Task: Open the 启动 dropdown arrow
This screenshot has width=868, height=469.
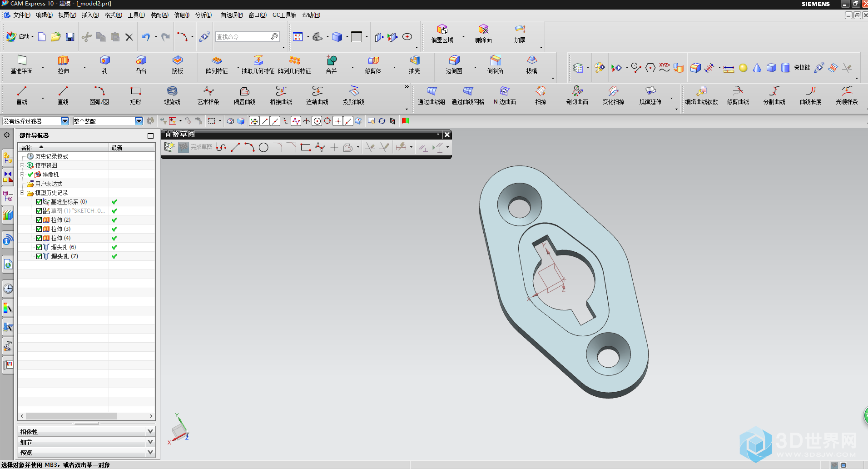Action: [x=33, y=37]
